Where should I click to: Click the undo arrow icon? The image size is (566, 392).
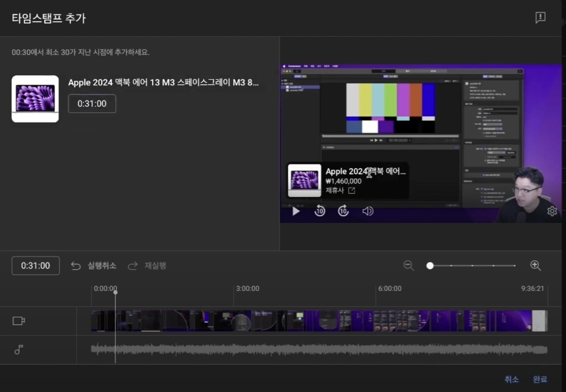coord(76,266)
